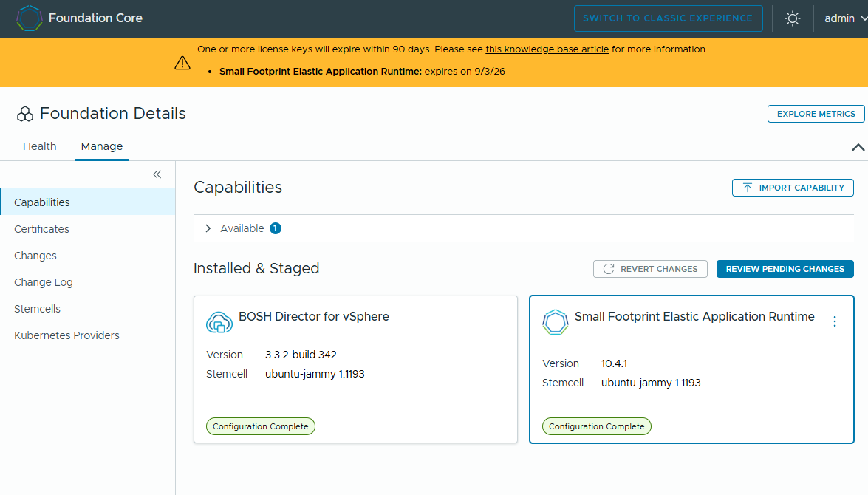The height and width of the screenshot is (495, 868).
Task: Click Review Pending Changes
Action: click(x=785, y=269)
